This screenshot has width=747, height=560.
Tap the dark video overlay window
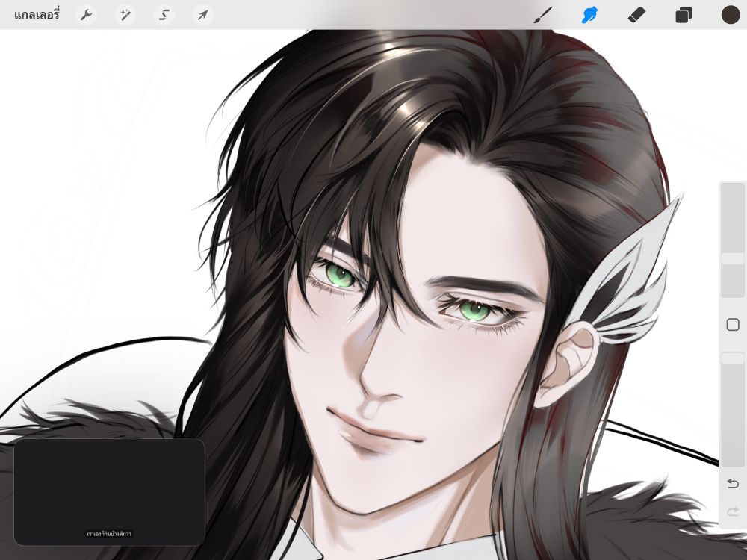[x=110, y=492]
